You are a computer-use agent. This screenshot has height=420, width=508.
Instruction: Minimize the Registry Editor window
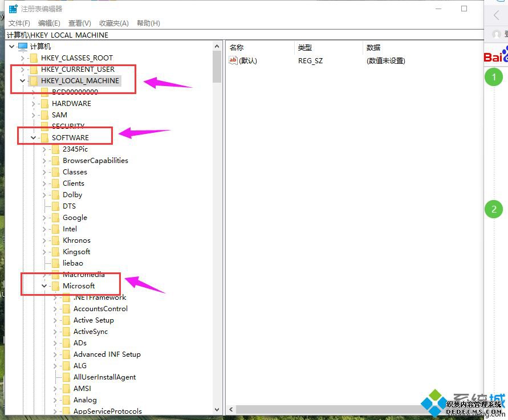click(x=438, y=9)
